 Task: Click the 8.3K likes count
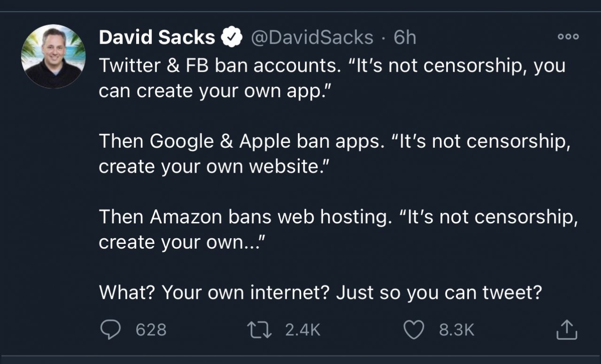point(457,330)
